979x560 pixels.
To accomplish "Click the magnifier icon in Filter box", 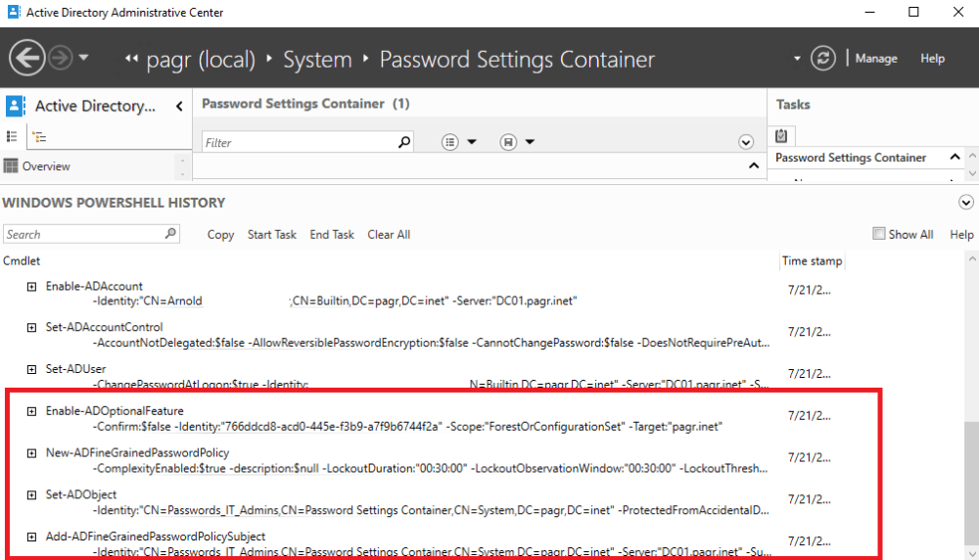I will (404, 143).
